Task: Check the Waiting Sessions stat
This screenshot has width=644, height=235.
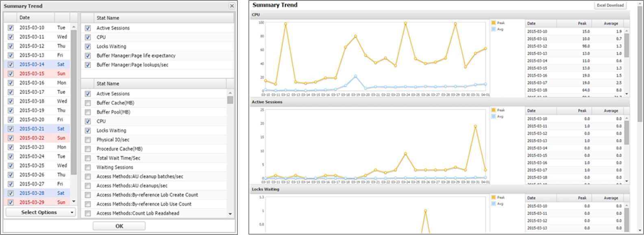Action: 88,167
